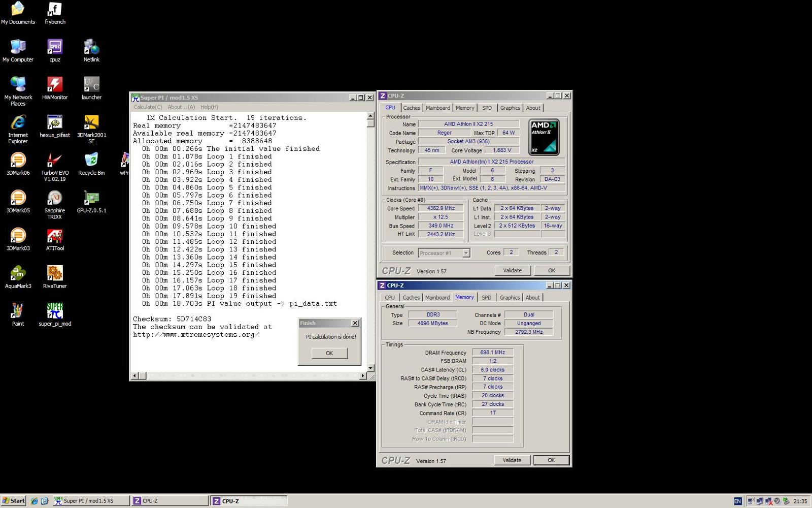Open the 3DMark03 desktop icon

(x=18, y=240)
